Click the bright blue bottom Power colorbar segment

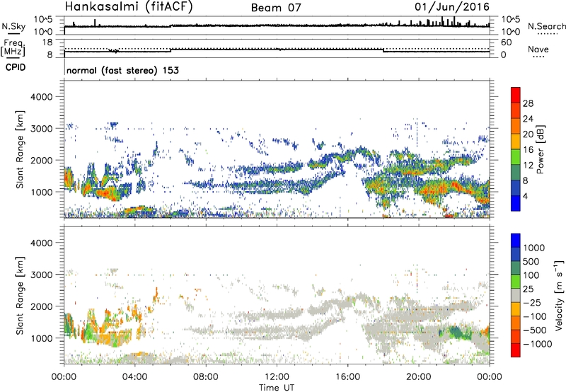coord(516,203)
